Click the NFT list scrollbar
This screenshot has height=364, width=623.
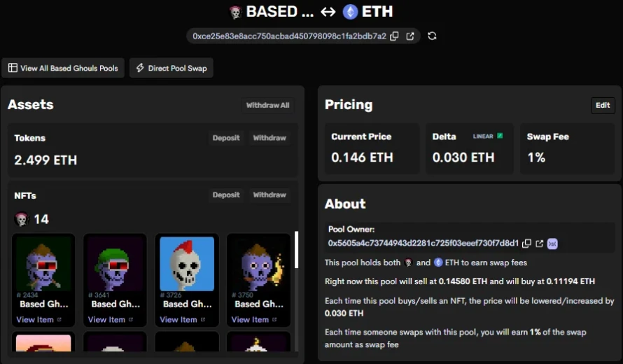296,250
